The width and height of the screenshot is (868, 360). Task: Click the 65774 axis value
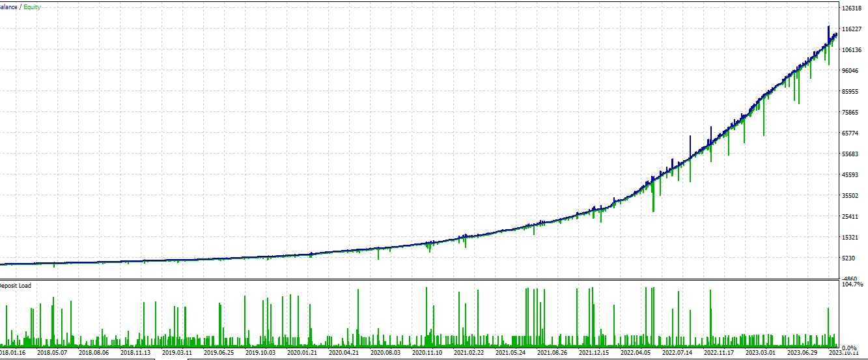coord(850,133)
